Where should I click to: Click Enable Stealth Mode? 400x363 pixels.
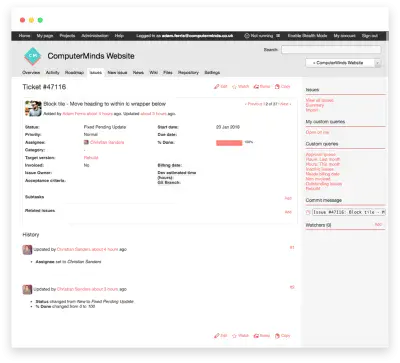point(308,36)
